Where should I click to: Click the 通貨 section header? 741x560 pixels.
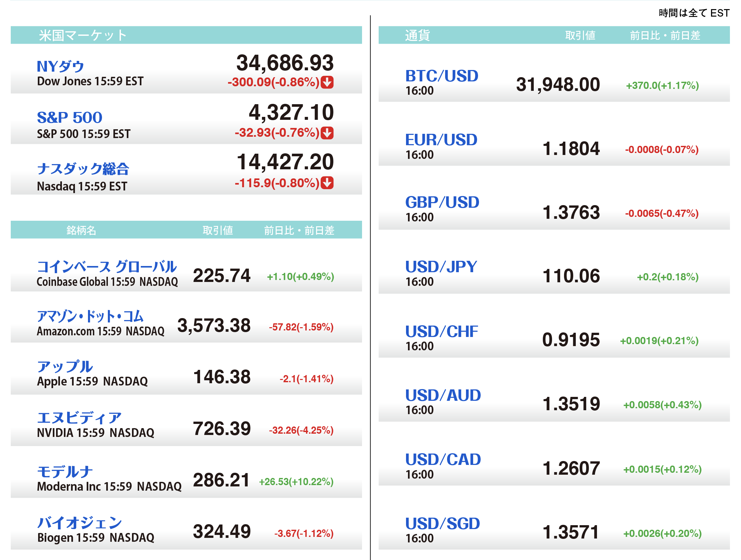[417, 35]
